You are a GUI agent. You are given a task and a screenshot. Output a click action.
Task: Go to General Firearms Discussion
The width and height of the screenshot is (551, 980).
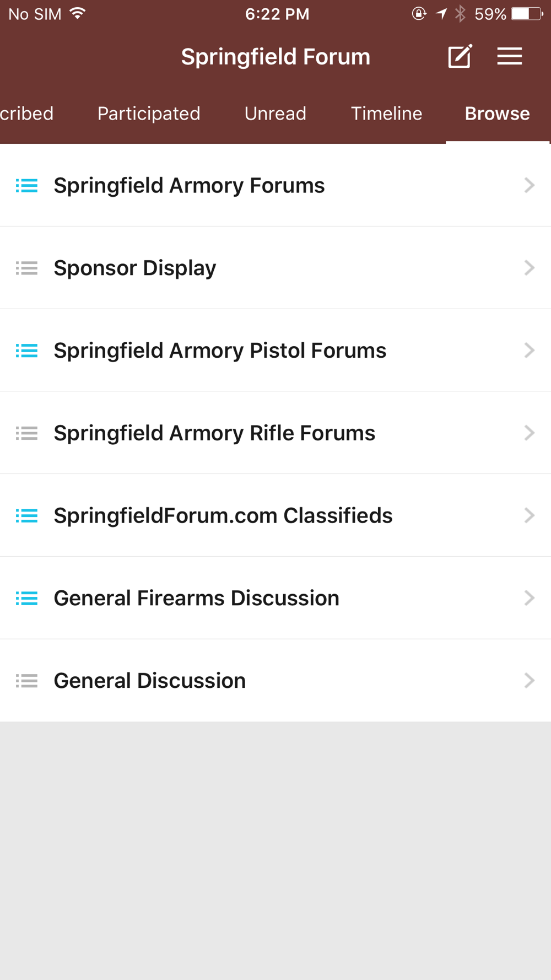(196, 598)
